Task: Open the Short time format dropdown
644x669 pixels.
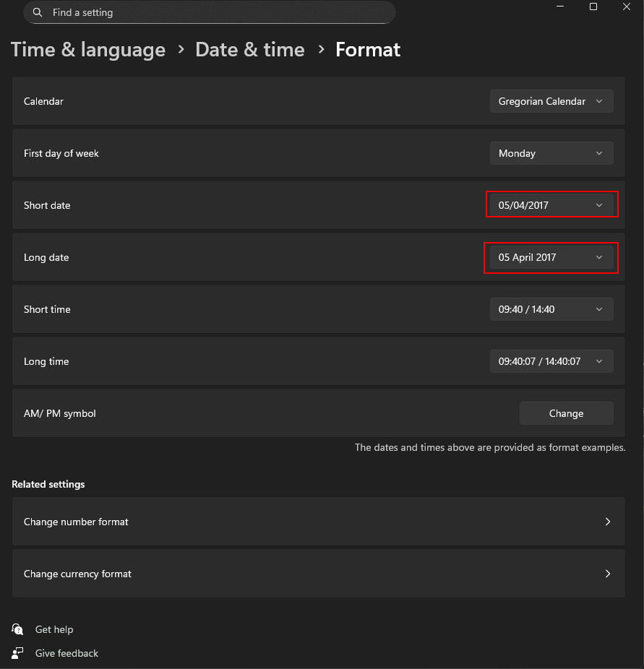Action: (551, 309)
